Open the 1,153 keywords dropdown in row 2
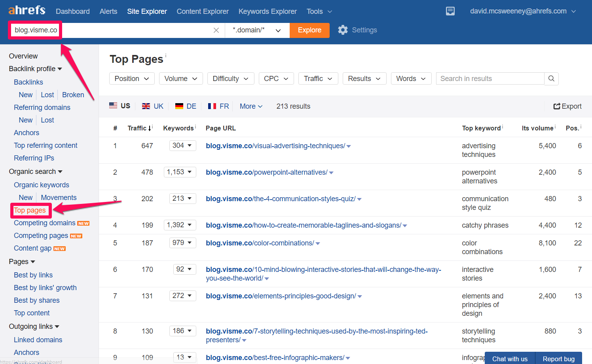This screenshot has width=592, height=364. [180, 172]
